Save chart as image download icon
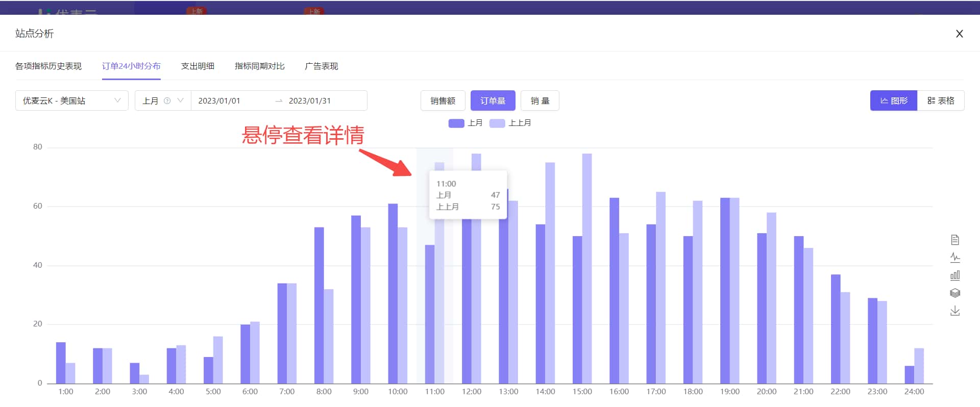This screenshot has height=407, width=980. point(955,311)
